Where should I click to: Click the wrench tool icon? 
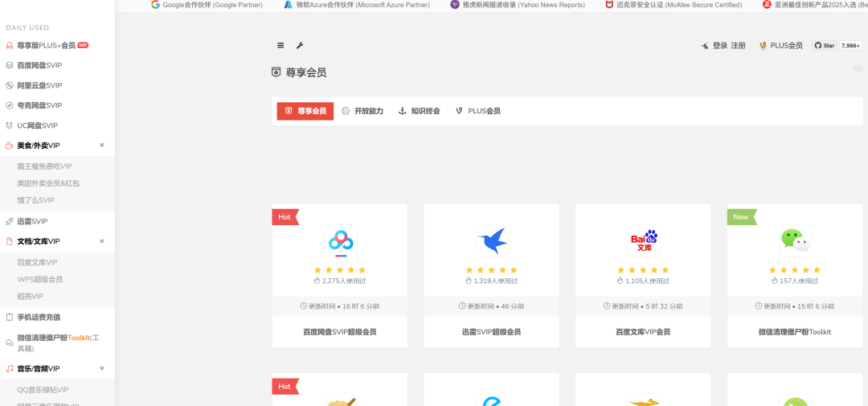pos(300,45)
